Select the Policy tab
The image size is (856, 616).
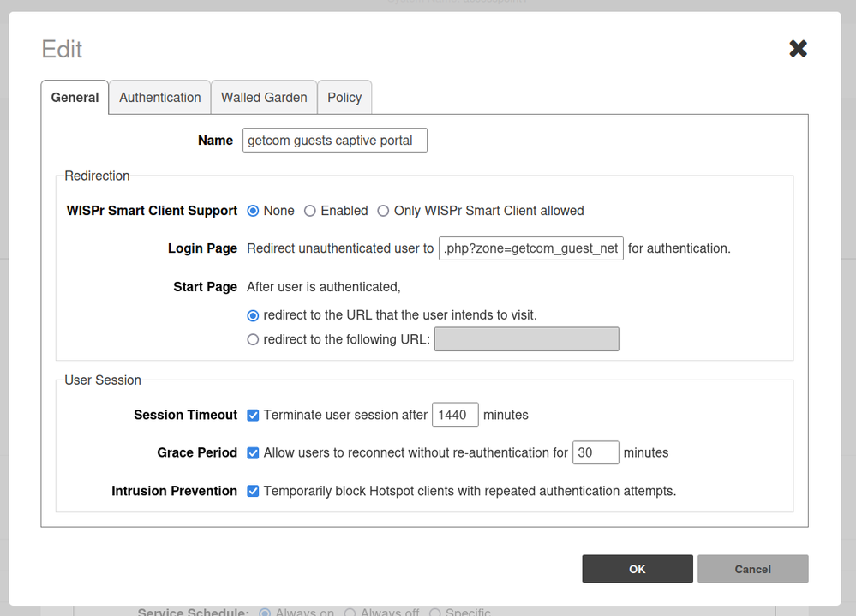point(344,98)
